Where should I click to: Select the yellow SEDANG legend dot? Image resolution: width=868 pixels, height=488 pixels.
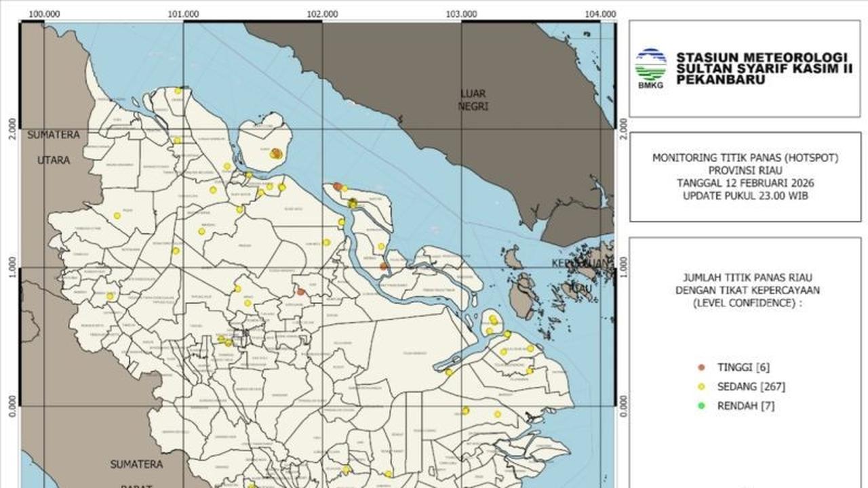coord(701,386)
